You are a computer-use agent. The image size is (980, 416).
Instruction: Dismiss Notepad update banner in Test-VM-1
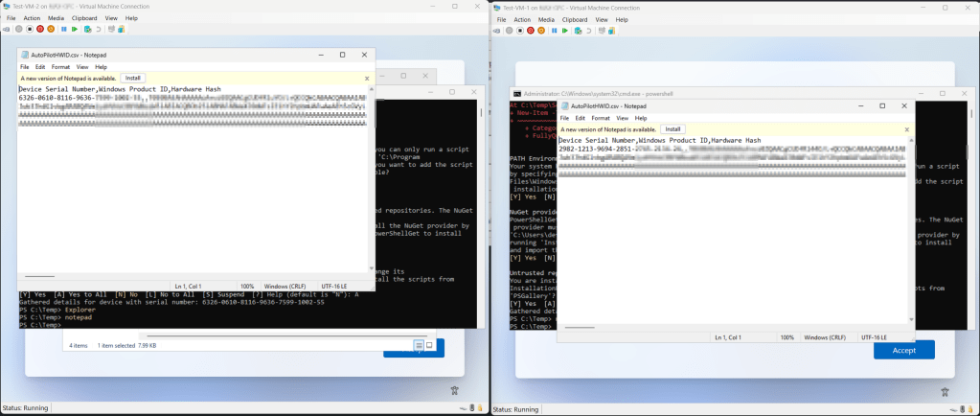pos(906,128)
